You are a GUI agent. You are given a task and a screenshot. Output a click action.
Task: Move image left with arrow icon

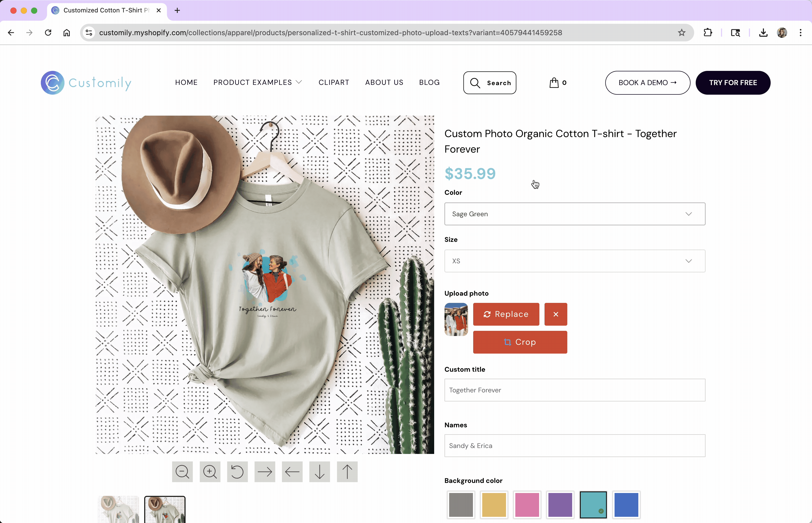[x=292, y=472]
